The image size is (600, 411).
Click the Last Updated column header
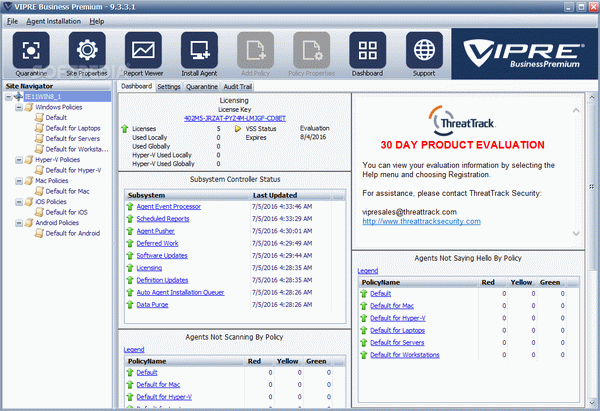291,196
